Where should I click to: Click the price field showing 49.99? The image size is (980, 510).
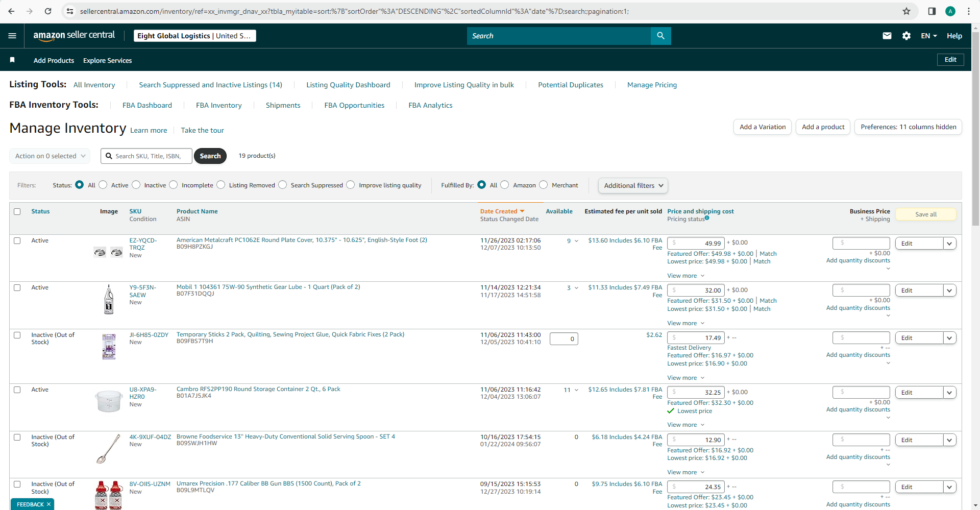[x=696, y=243]
